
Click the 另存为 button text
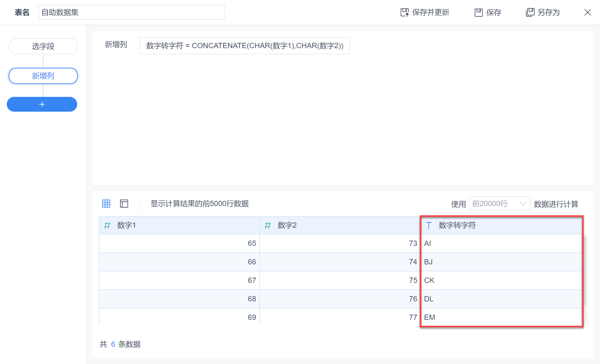[x=548, y=12]
